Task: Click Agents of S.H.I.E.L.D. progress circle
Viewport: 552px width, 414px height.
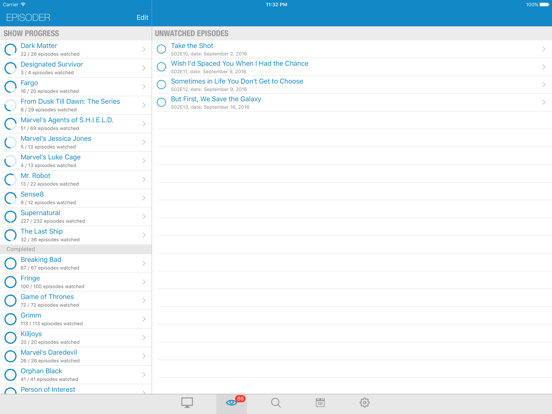Action: click(10, 124)
